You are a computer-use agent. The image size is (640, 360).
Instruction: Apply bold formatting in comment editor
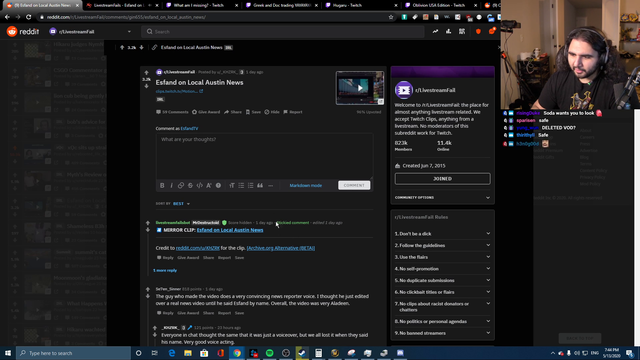pyautogui.click(x=162, y=185)
